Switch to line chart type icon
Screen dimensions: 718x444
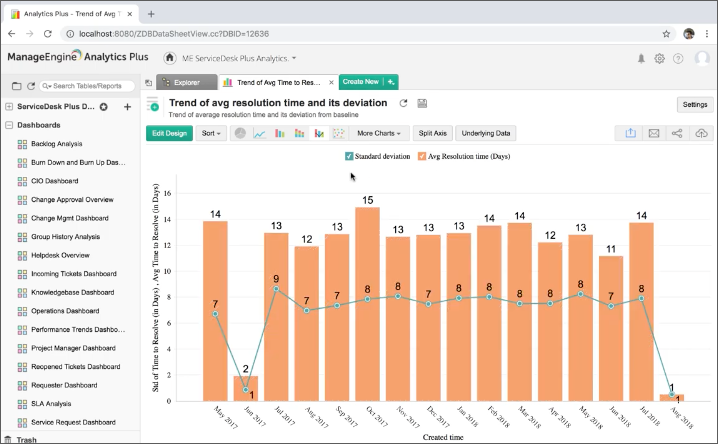click(260, 133)
